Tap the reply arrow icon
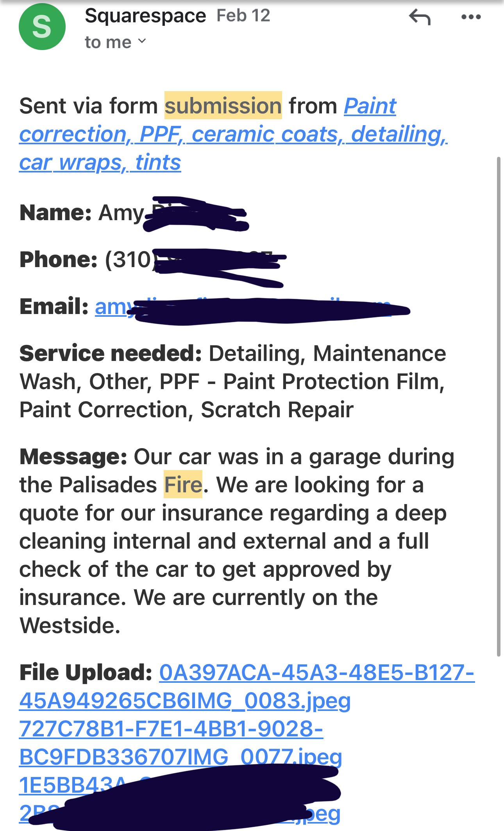504x831 pixels. (x=420, y=17)
